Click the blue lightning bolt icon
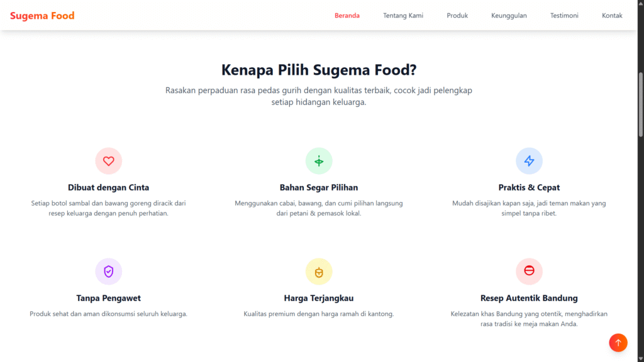 click(529, 161)
